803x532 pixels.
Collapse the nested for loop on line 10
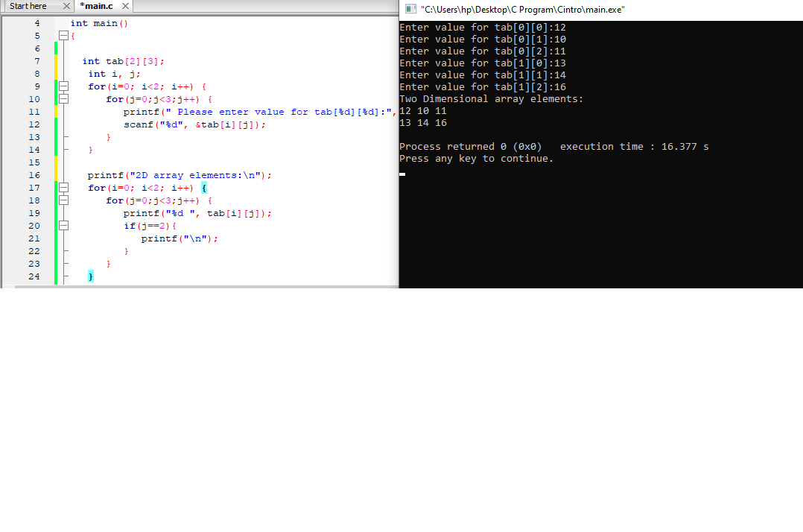(x=63, y=99)
